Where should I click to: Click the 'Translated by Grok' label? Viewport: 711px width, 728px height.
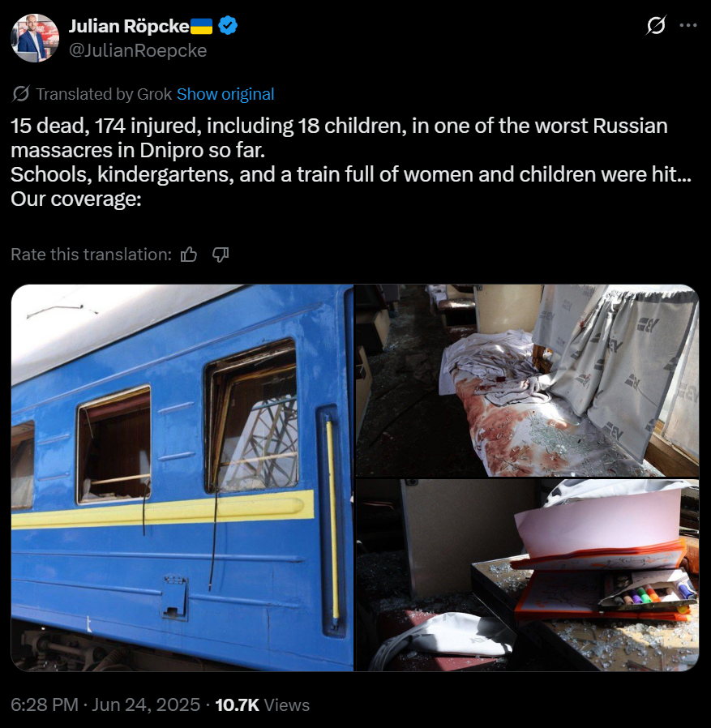click(104, 94)
